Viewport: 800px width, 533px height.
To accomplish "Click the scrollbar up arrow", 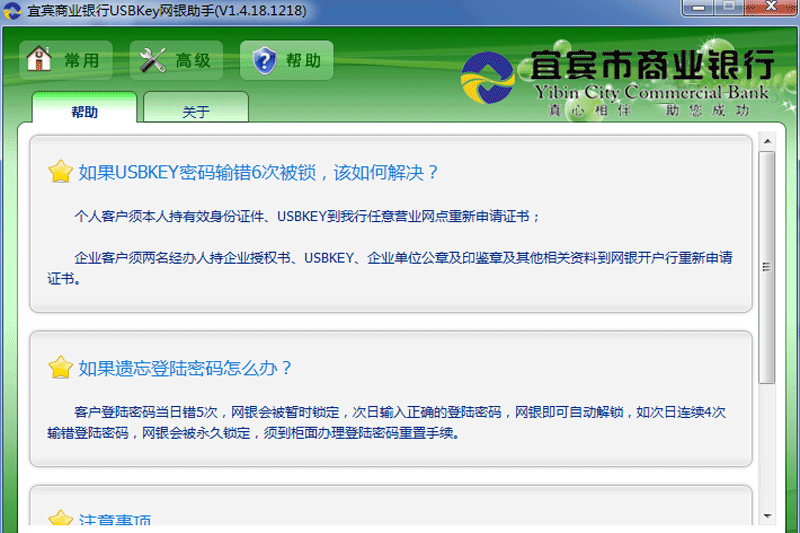I will [x=767, y=141].
